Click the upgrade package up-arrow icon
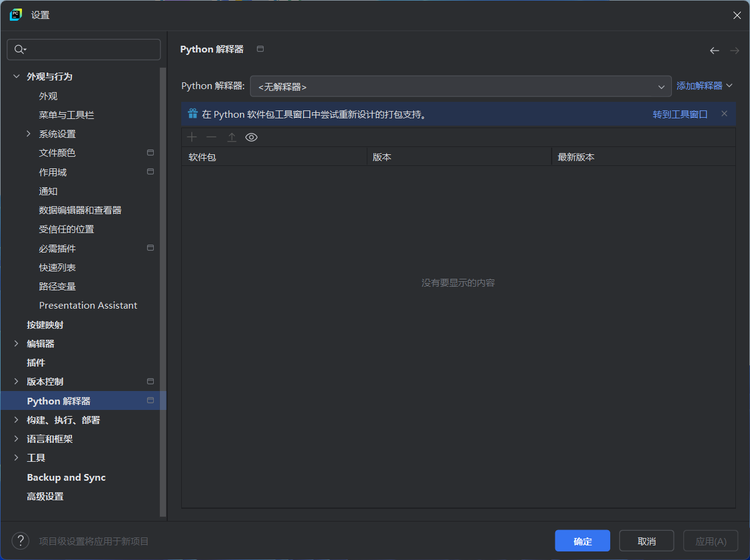The image size is (750, 560). [x=231, y=137]
